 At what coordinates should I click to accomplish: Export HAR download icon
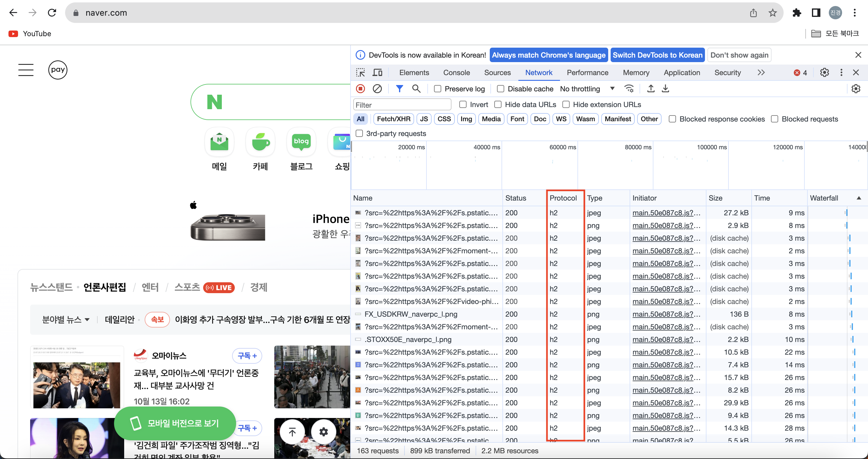tap(665, 89)
